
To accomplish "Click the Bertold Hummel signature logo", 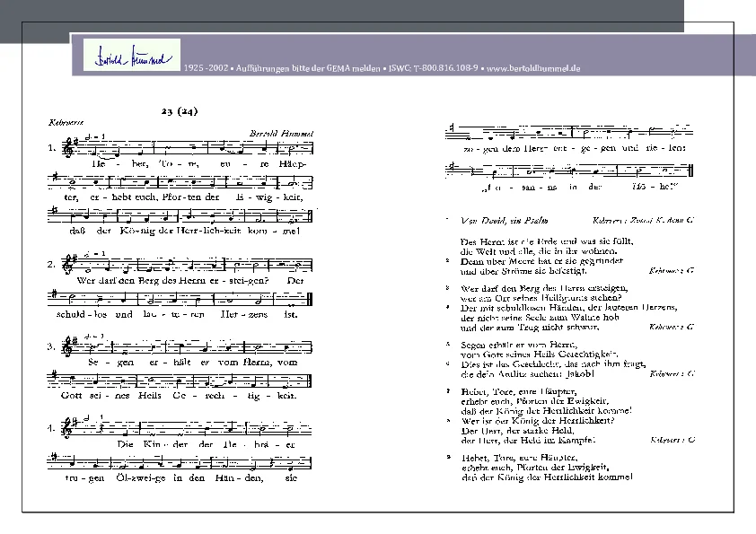I will (132, 55).
